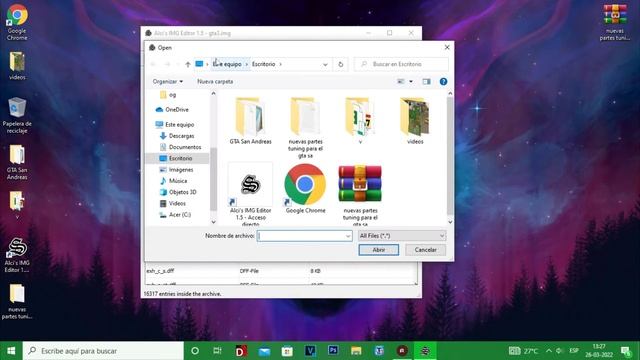Close the Open dialog

pos(447,47)
